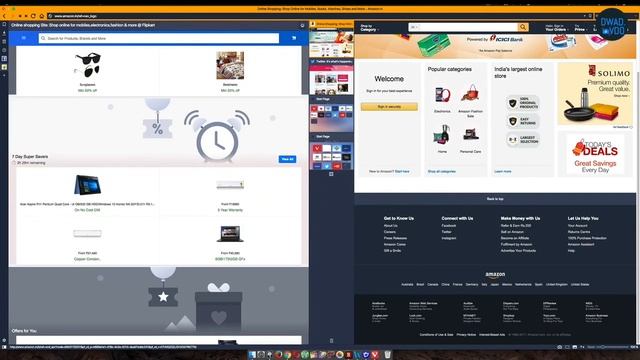Screen dimensions: 640x360
Task: Open the Downloads panel in Vivaldi sidebar
Action: coord(4,33)
